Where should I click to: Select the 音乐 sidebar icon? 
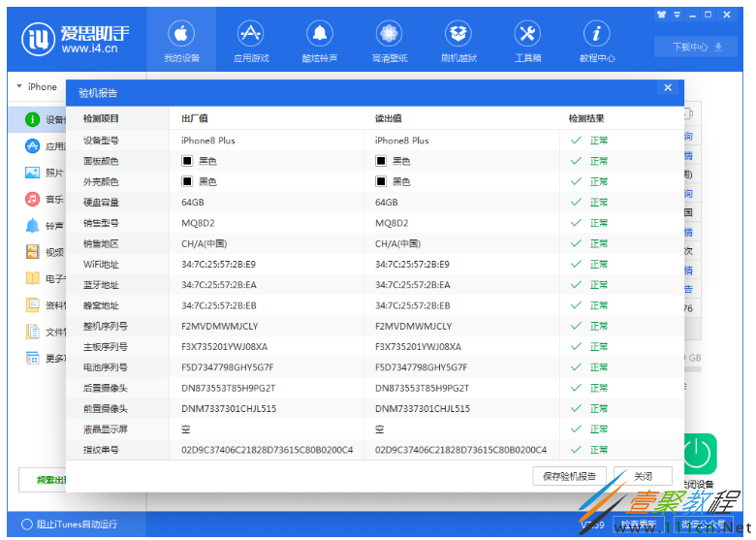[x=32, y=199]
